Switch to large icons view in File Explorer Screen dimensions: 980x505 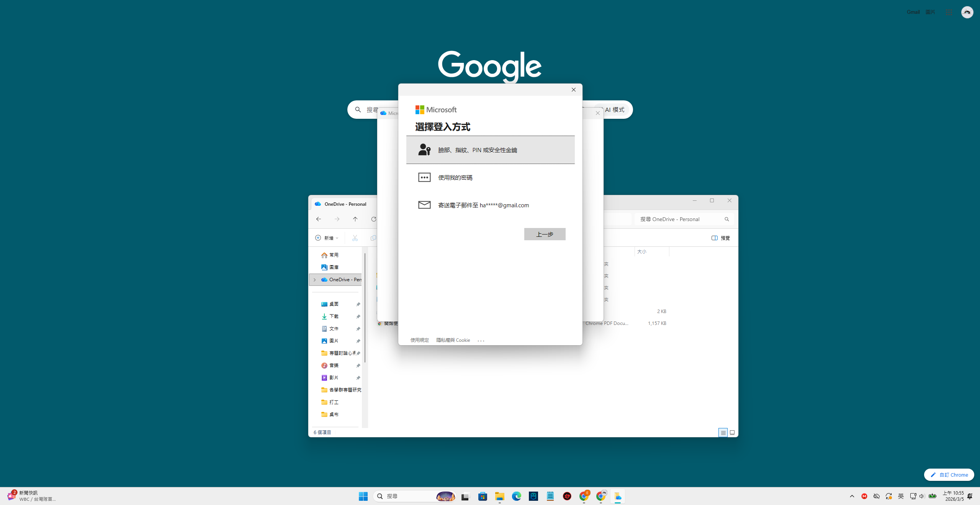coord(732,433)
